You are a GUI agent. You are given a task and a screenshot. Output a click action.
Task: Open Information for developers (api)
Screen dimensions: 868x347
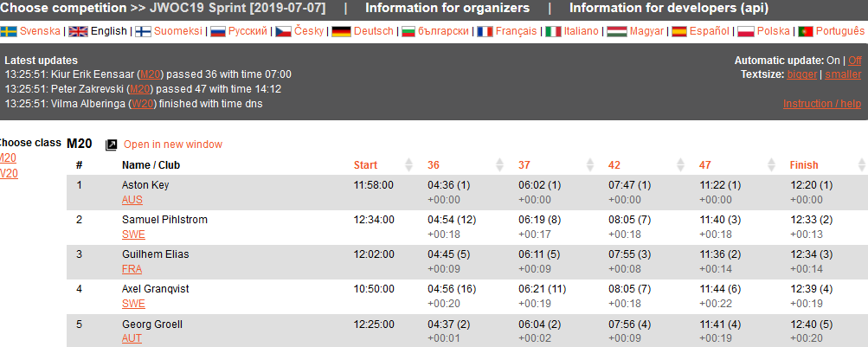pyautogui.click(x=669, y=9)
